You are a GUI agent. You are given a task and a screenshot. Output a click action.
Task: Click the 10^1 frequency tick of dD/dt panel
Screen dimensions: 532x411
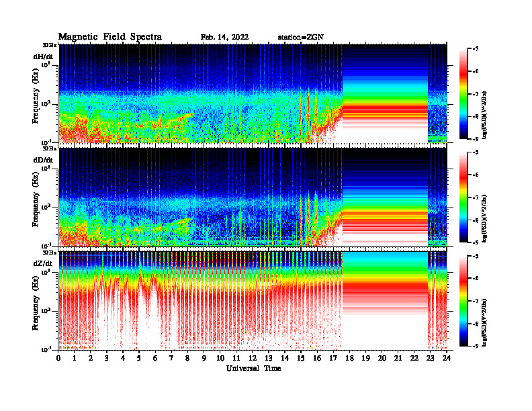pos(46,168)
